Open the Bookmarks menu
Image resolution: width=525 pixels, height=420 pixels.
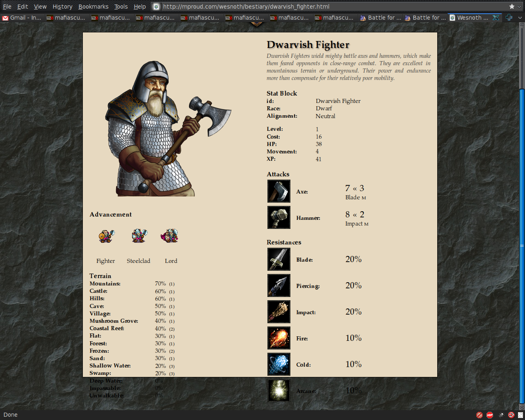coord(94,7)
